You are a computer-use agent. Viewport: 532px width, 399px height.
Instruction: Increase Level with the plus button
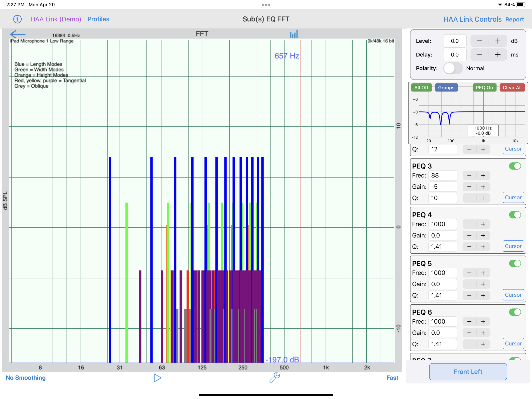[x=498, y=41]
